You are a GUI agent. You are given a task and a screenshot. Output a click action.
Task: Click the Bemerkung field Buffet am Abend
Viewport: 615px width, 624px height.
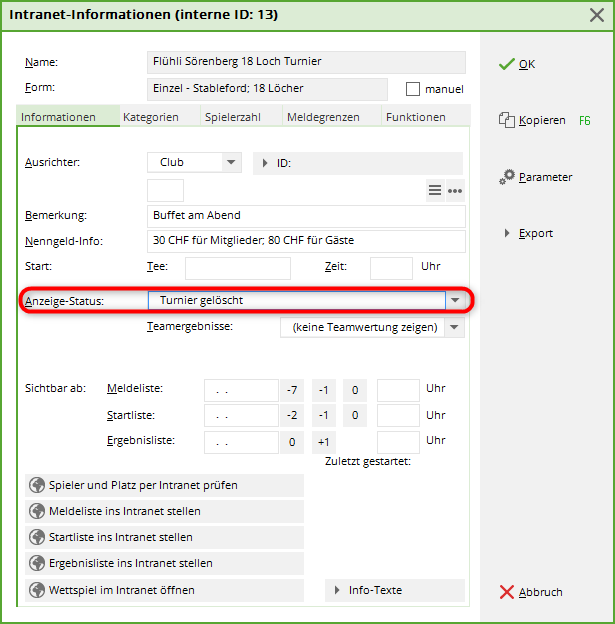pyautogui.click(x=306, y=216)
